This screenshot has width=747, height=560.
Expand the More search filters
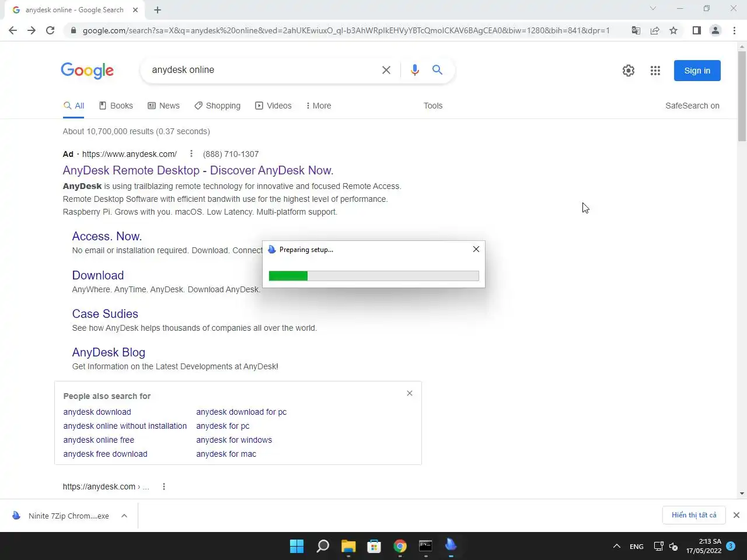click(x=319, y=106)
